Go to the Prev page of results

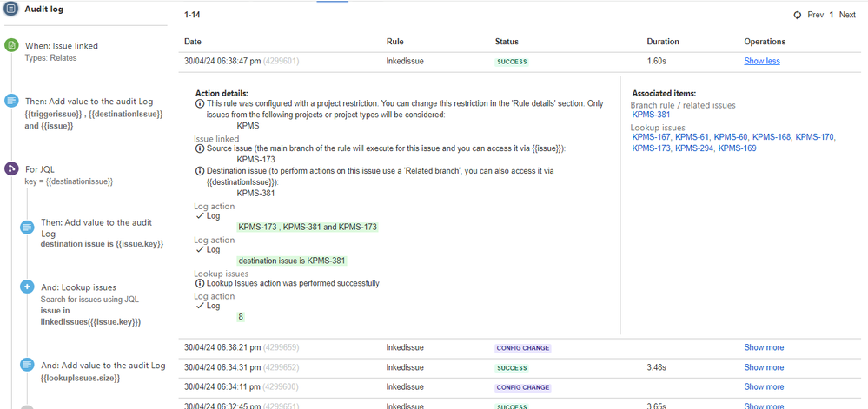815,15
